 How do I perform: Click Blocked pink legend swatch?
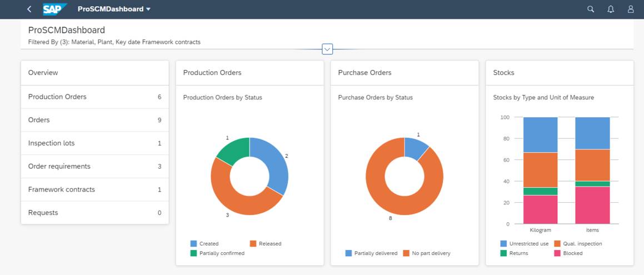(x=558, y=253)
